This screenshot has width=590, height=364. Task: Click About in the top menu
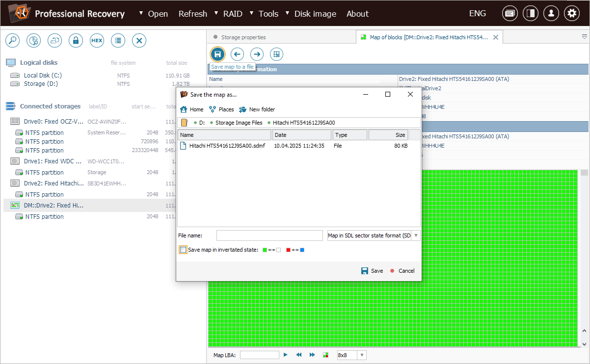tap(357, 14)
